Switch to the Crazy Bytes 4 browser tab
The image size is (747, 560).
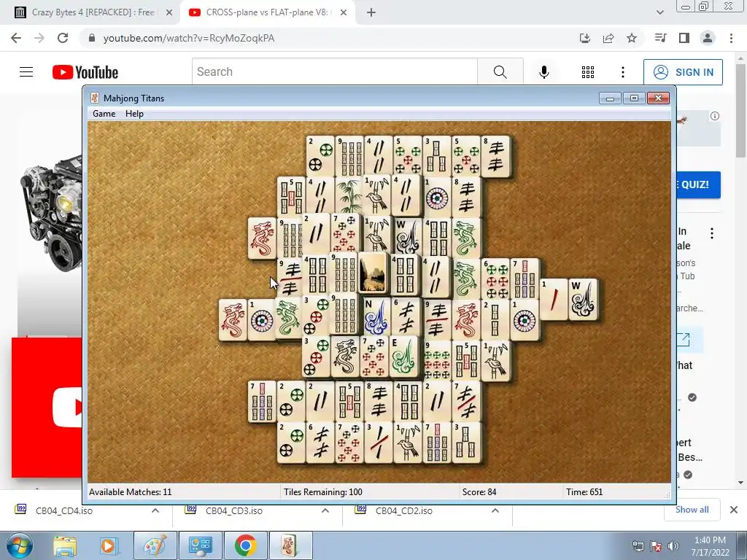pos(93,12)
